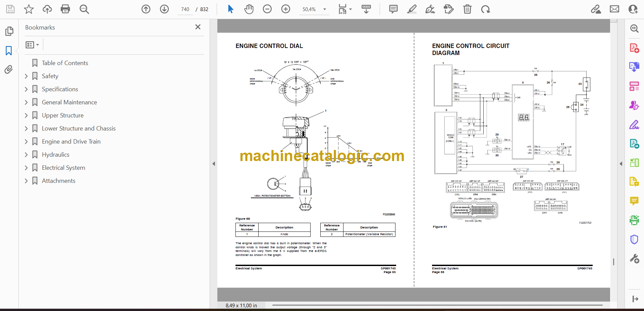
Task: Upload the file to cloud
Action: tap(47, 9)
